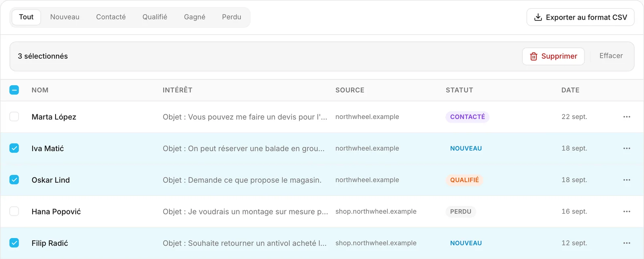Click the DATE column header
Image resolution: width=644 pixels, height=259 pixels.
click(570, 90)
